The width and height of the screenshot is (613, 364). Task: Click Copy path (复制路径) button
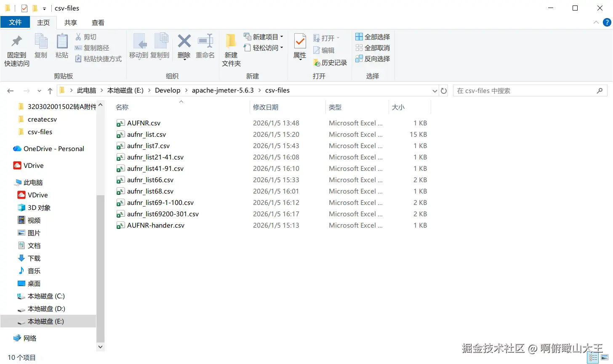tap(92, 48)
